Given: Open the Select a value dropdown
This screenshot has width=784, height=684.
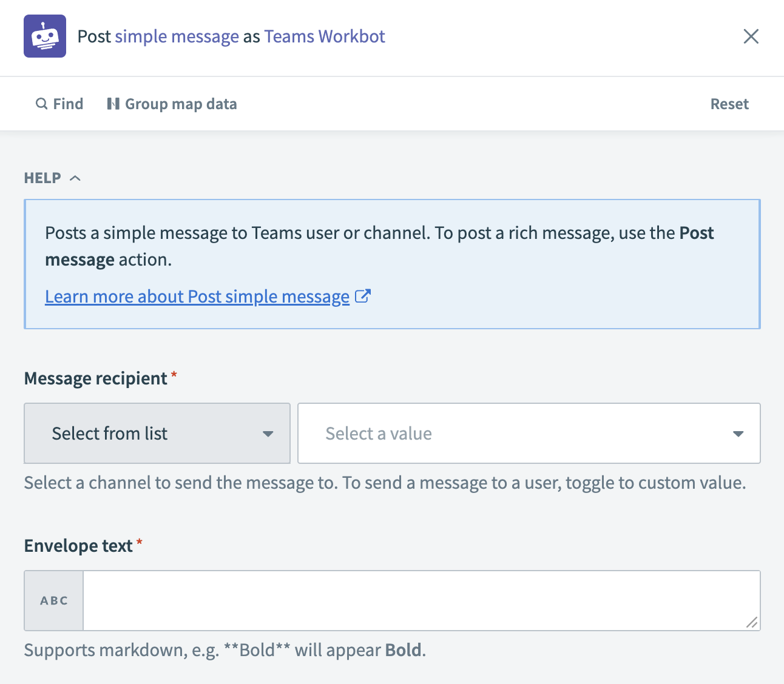Looking at the screenshot, I should [x=528, y=434].
